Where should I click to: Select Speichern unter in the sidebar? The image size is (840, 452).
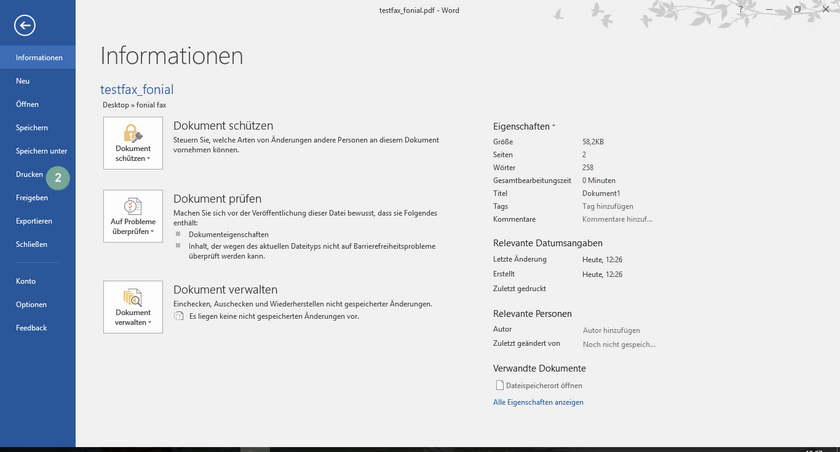click(x=41, y=151)
